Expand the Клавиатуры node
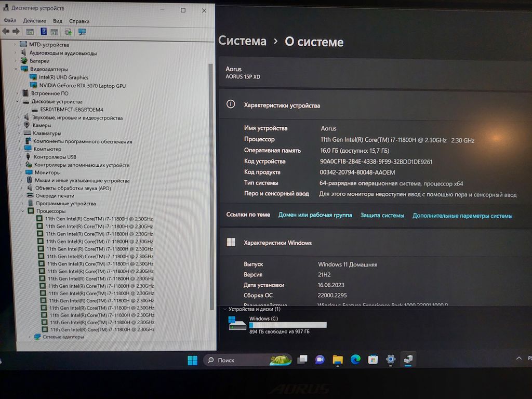Screen dimensions: 532x399 pyautogui.click(x=19, y=134)
